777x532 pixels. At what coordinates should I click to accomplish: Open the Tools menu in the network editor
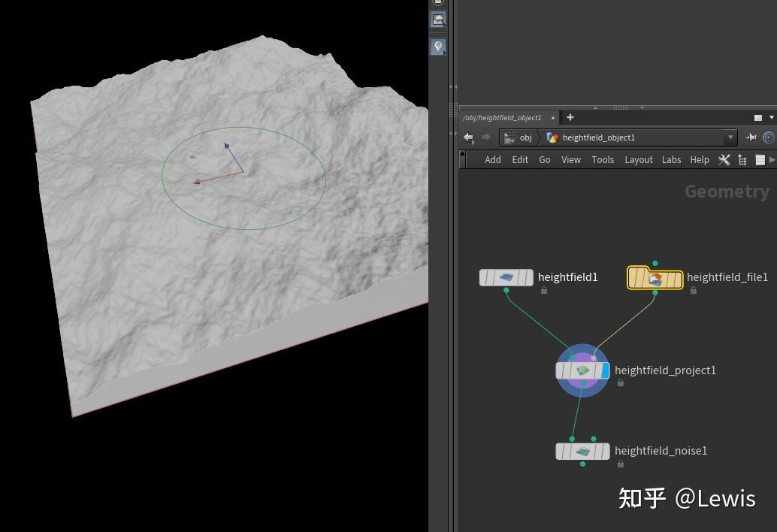(602, 159)
